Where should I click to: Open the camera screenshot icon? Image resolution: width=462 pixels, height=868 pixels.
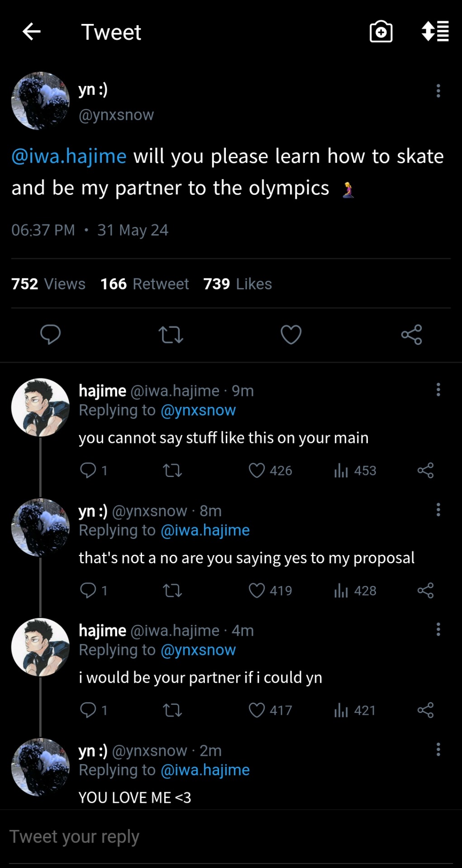381,32
